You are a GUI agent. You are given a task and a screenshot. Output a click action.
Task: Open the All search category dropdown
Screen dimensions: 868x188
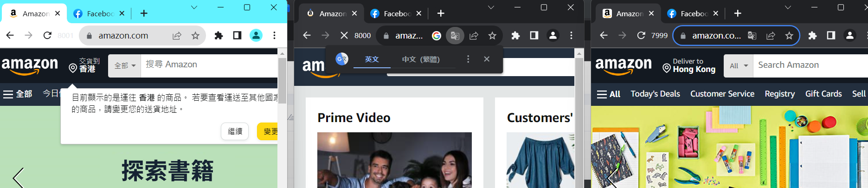739,65
